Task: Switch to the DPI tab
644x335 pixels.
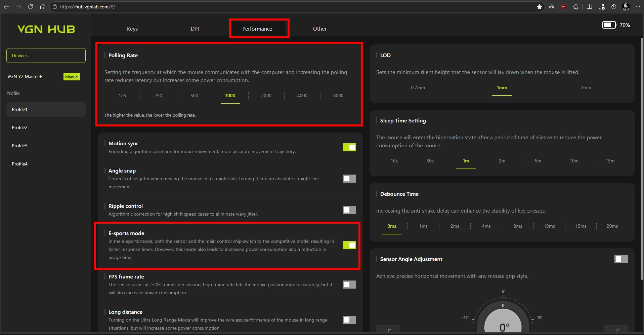Action: point(195,29)
